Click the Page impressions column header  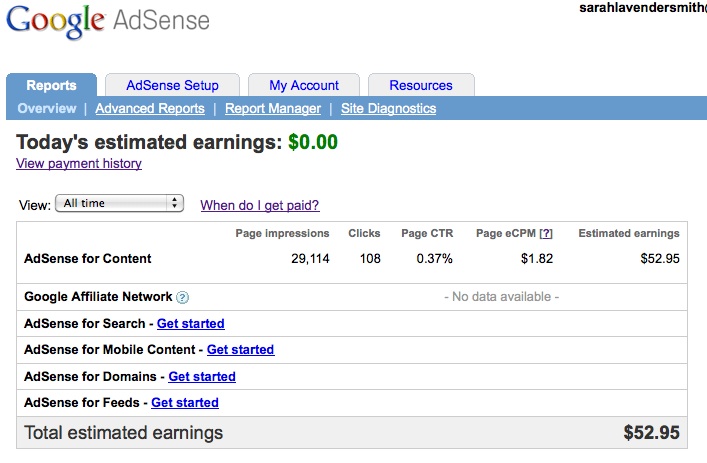click(282, 234)
